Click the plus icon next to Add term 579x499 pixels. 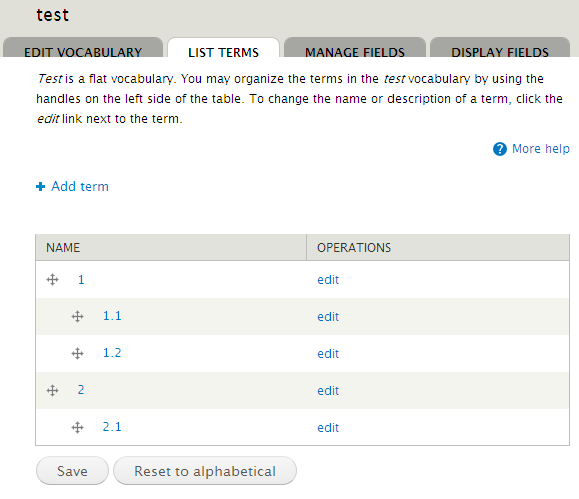point(41,187)
